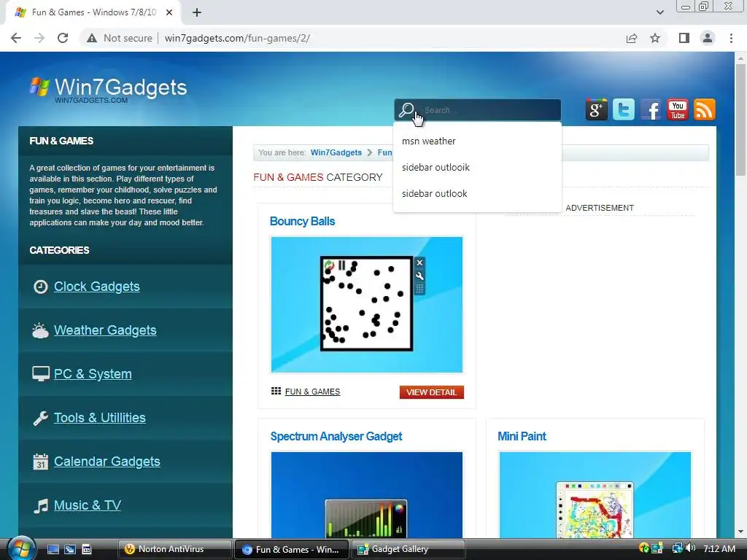This screenshot has width=747, height=560.
Task: Click the wrench icon beside Tools & Utilities
Action: click(x=41, y=418)
